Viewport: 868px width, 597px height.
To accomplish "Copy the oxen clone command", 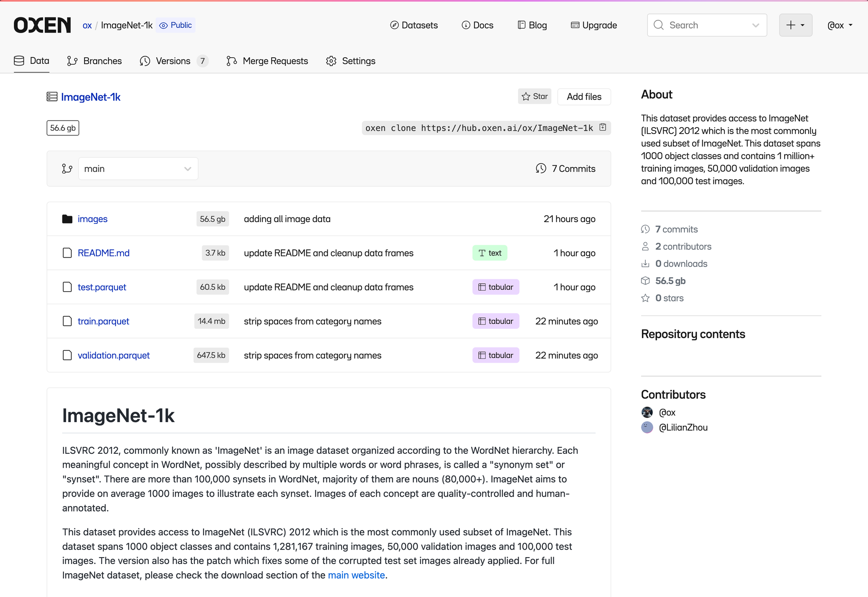I will point(602,127).
